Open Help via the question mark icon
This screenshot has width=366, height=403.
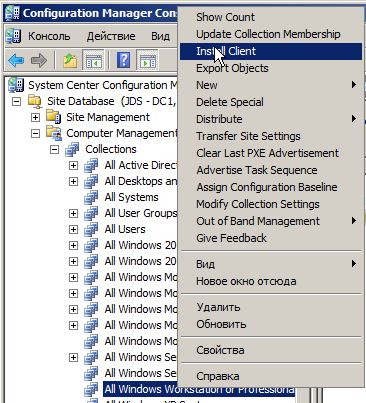(x=123, y=61)
